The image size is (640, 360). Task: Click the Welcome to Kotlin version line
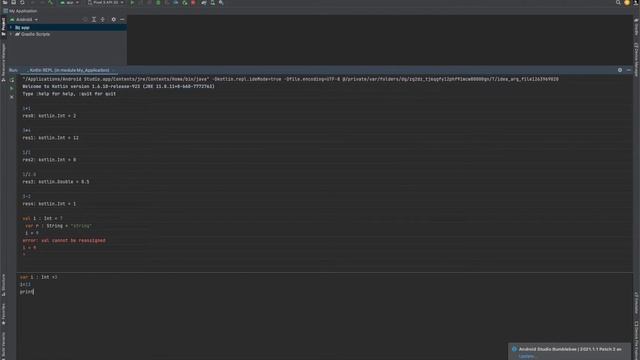point(118,87)
